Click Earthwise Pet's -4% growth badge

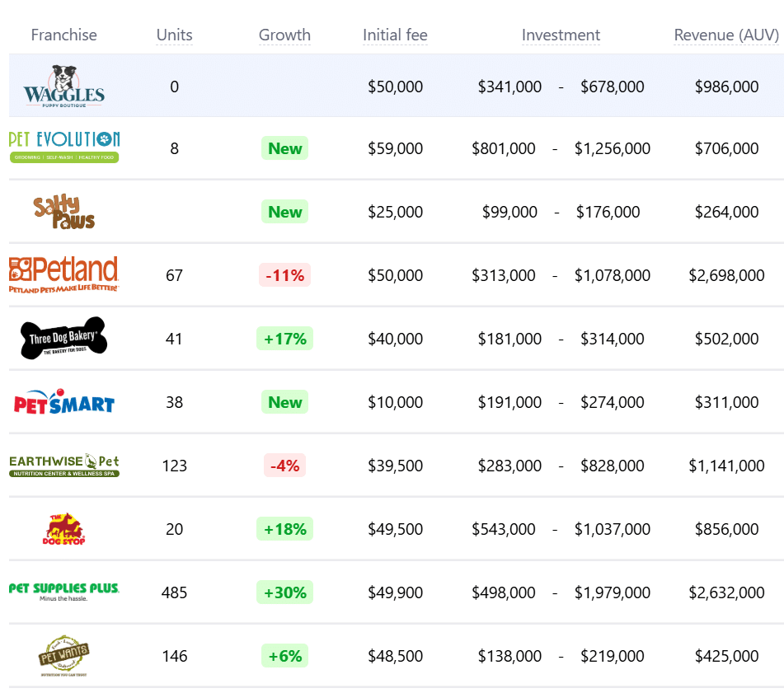pos(284,466)
